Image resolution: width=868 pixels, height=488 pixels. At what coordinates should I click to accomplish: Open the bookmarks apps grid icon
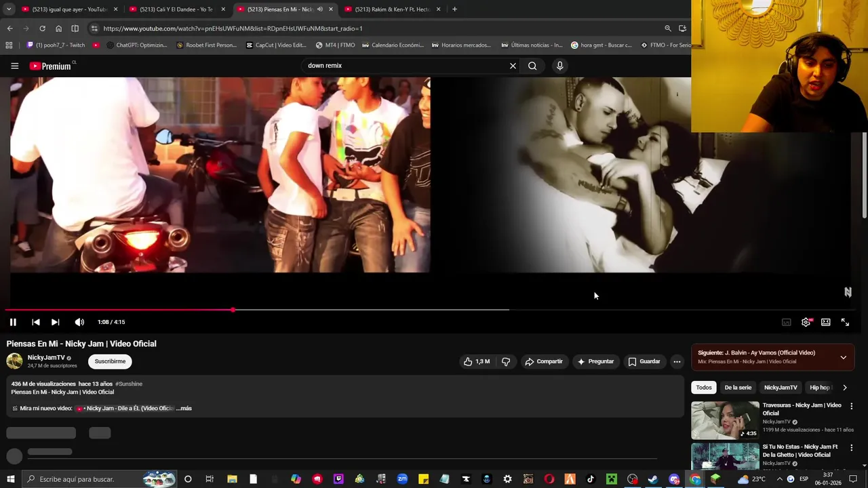[9, 45]
